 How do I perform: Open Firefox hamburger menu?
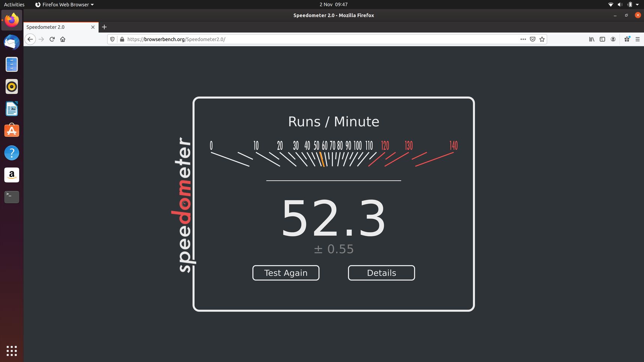[x=638, y=39]
